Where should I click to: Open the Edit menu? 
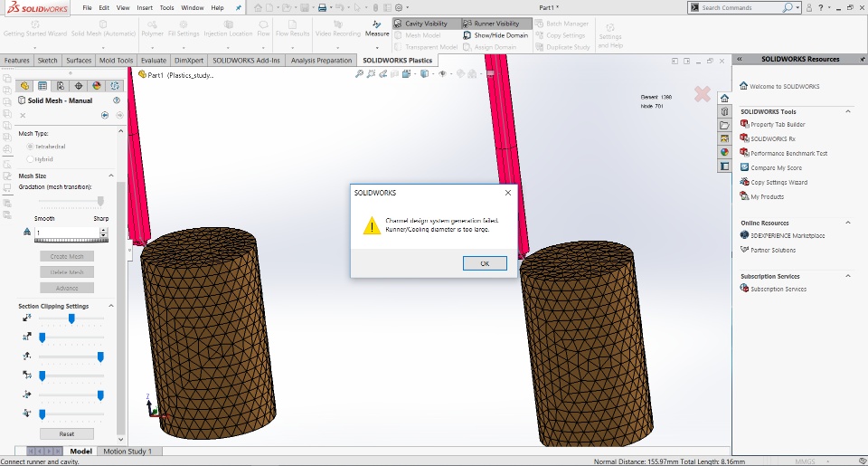pyautogui.click(x=104, y=8)
